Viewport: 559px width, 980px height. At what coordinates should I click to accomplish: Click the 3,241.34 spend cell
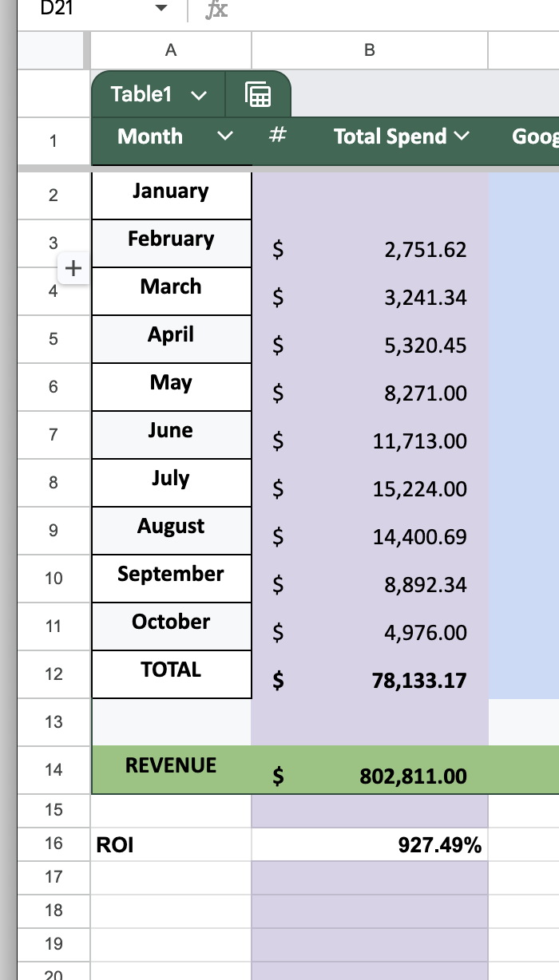pos(369,291)
